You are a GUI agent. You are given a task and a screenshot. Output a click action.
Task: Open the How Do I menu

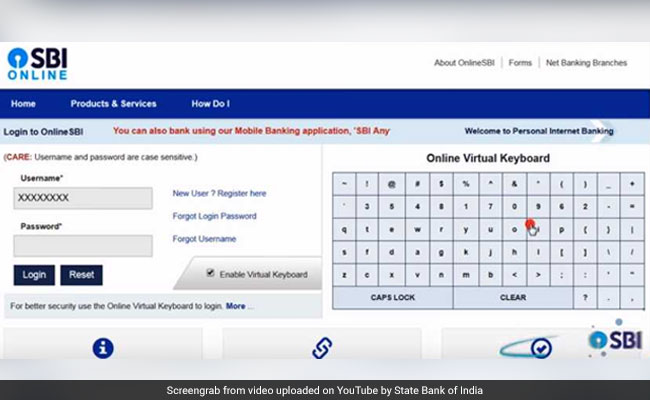(210, 104)
